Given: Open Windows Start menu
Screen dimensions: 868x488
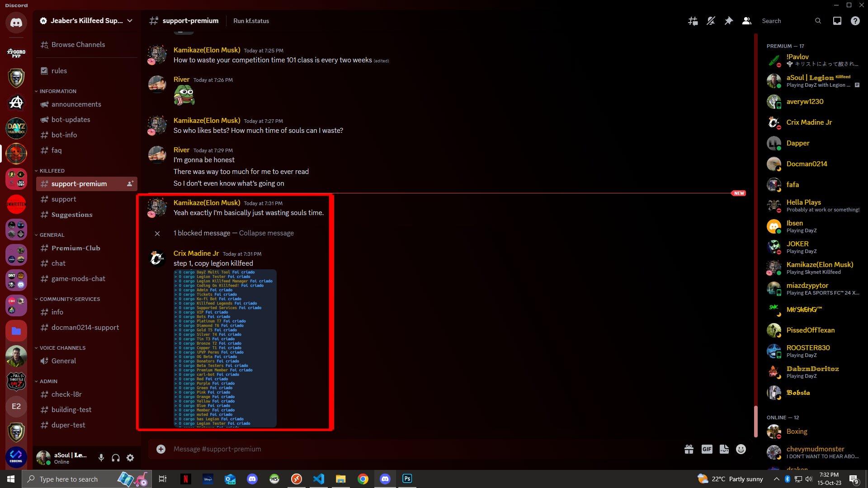Looking at the screenshot, I should 11,479.
